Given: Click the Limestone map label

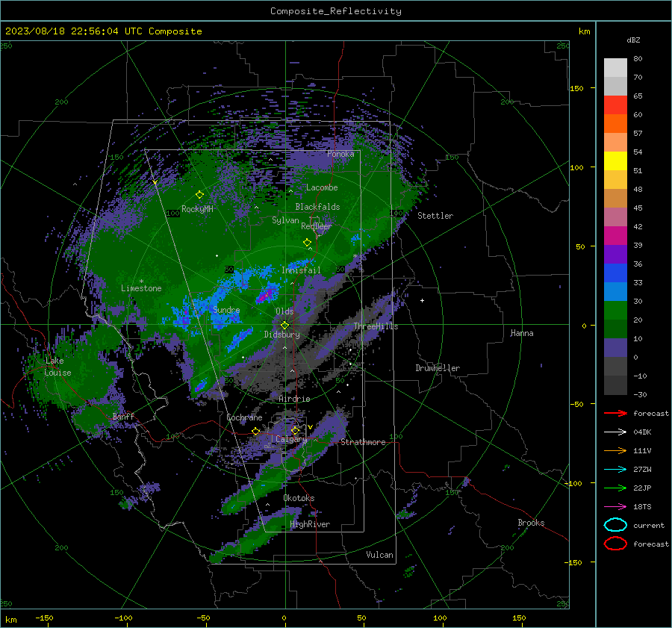Looking at the screenshot, I should 141,288.
